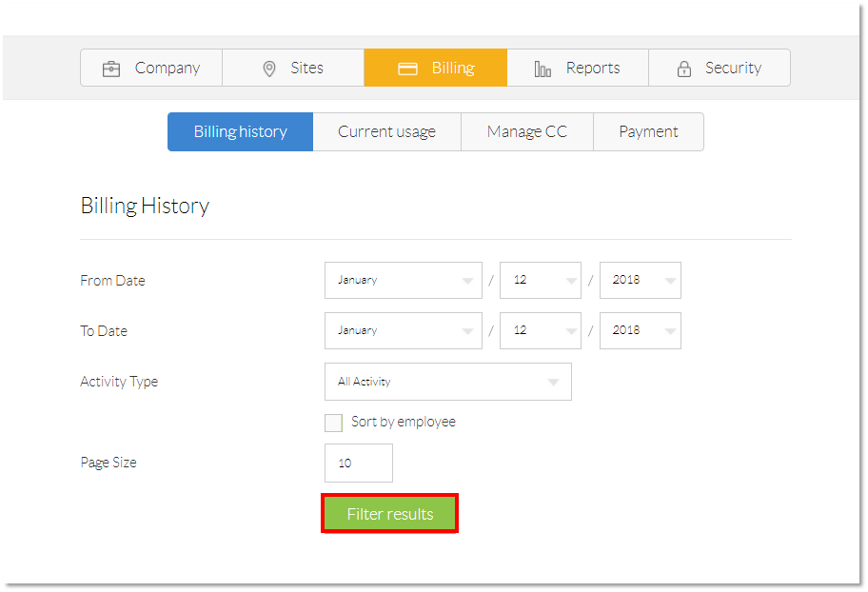Click the credit card icon on Billing tab
Viewport: 868px width, 592px height.
click(x=408, y=69)
